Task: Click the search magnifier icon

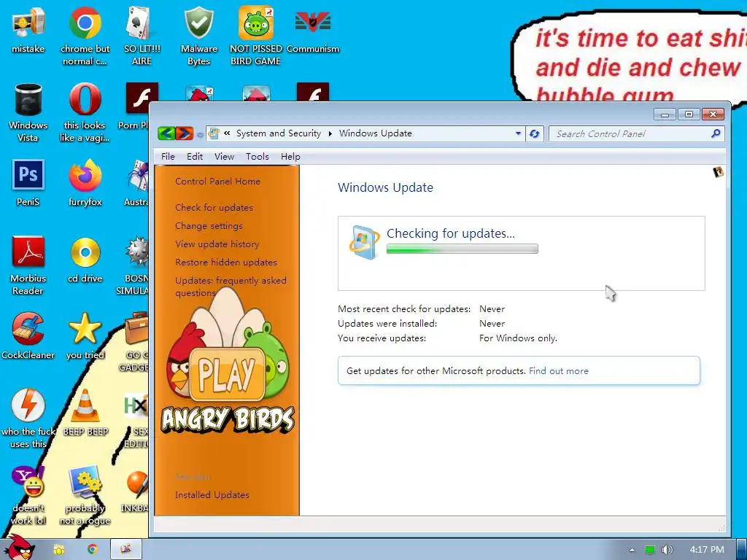Action: tap(715, 134)
